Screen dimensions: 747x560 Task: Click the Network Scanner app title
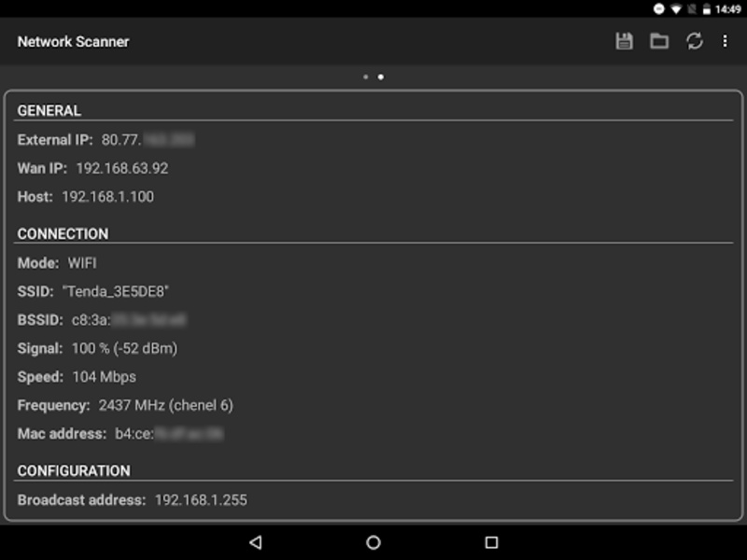click(74, 42)
